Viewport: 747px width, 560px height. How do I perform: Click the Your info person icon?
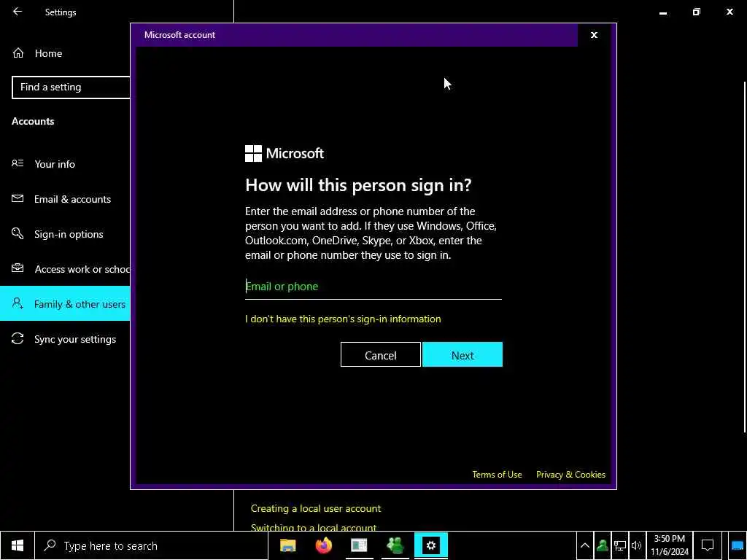click(18, 163)
